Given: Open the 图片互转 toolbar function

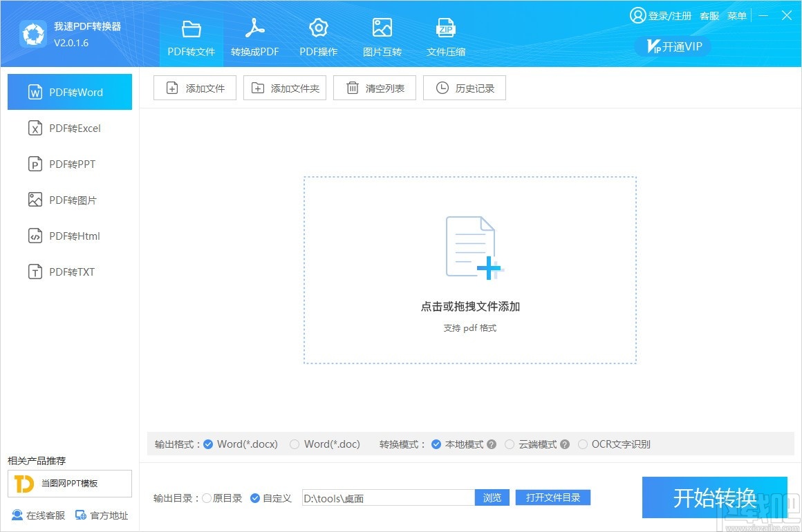Looking at the screenshot, I should click(x=382, y=36).
